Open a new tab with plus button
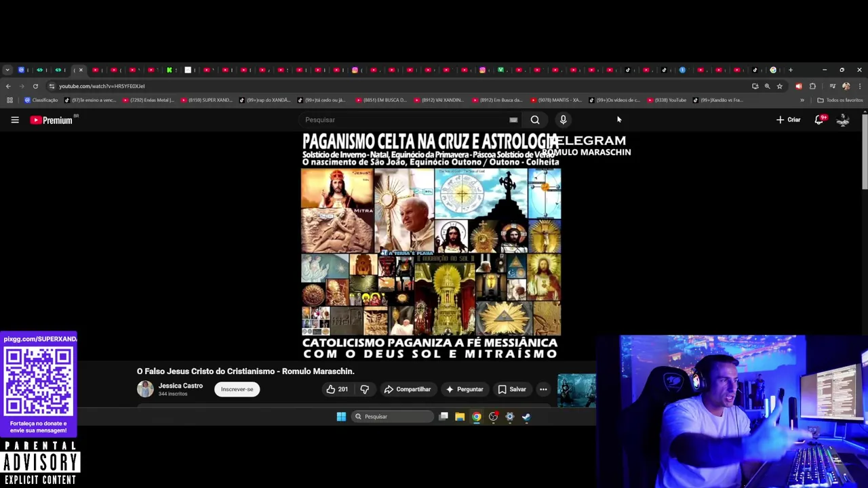This screenshot has width=868, height=488. point(791,70)
